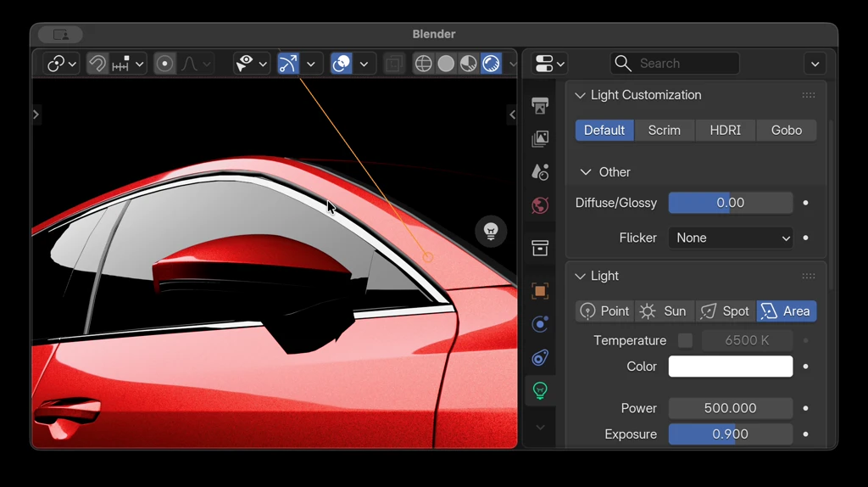Open the white Color swatch
The width and height of the screenshot is (868, 487).
731,367
